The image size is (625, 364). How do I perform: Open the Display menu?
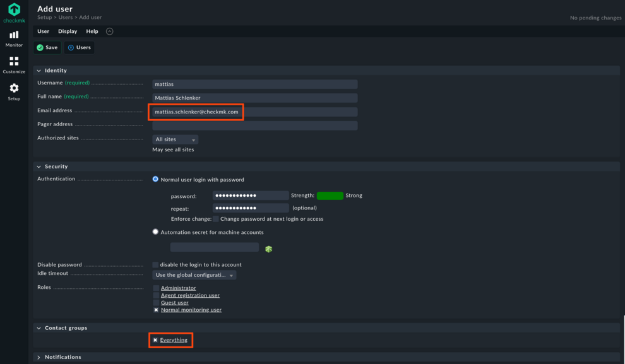click(x=67, y=30)
